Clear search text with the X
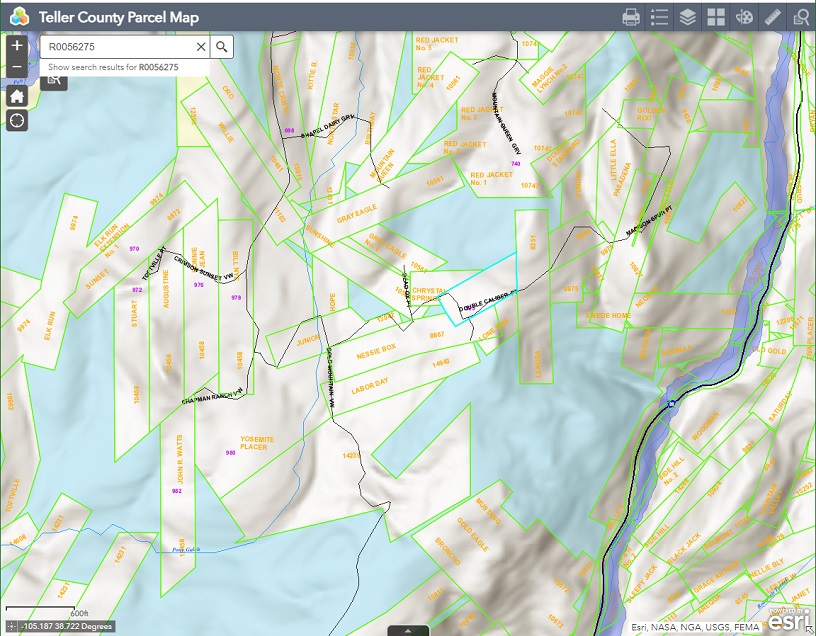Screen dimensions: 816x636 [x=200, y=46]
